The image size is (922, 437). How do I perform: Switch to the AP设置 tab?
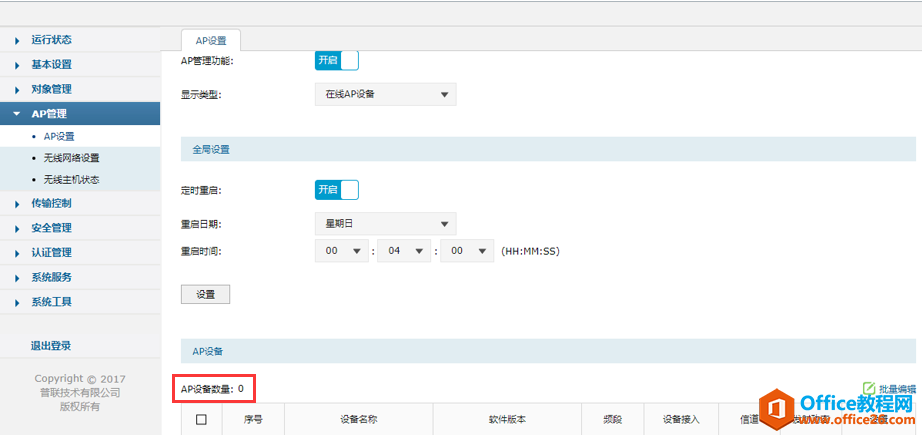(x=211, y=41)
